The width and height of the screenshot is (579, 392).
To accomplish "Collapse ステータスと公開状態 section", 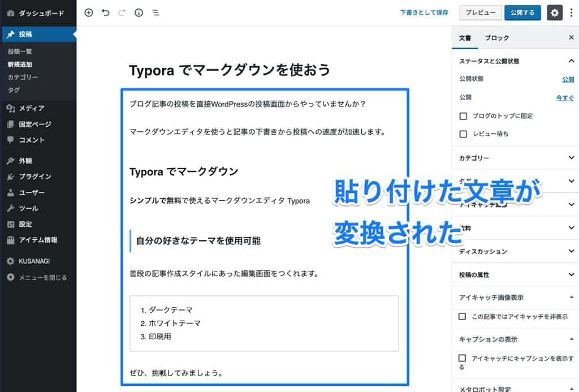I will click(x=515, y=61).
